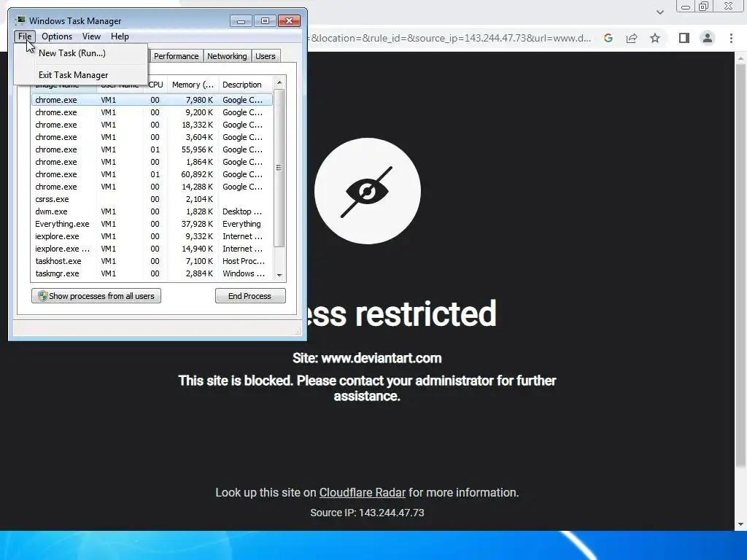Click the Site: www.deviantart.com text
This screenshot has height=560, width=747.
(367, 358)
